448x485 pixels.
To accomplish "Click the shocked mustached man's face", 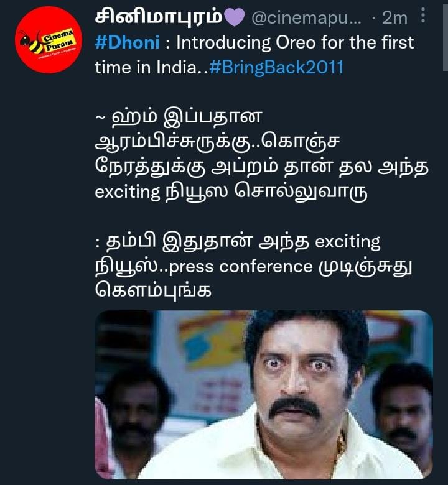I will click(302, 381).
